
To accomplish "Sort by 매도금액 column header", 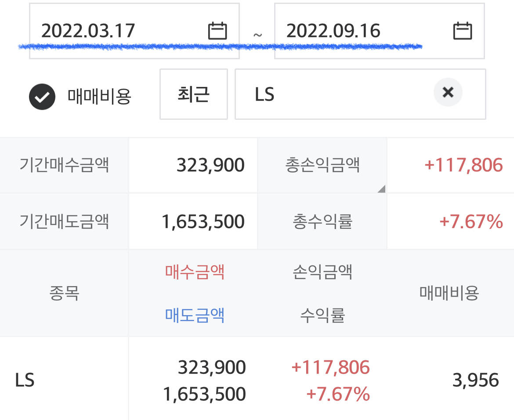I will coord(195,315).
